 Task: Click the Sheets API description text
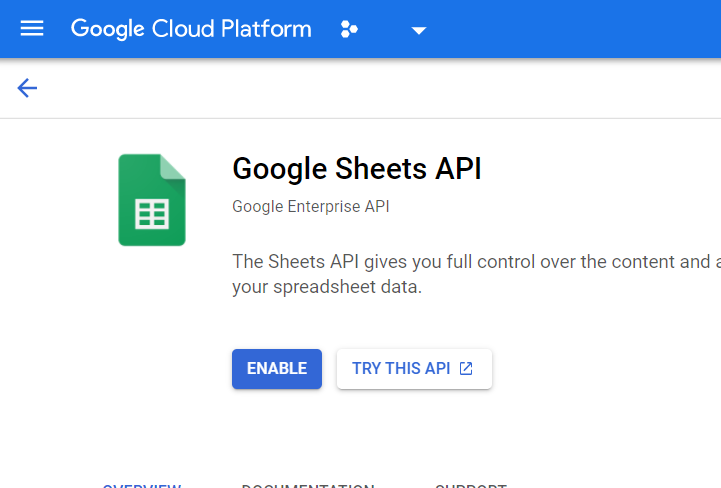pyautogui.click(x=476, y=274)
